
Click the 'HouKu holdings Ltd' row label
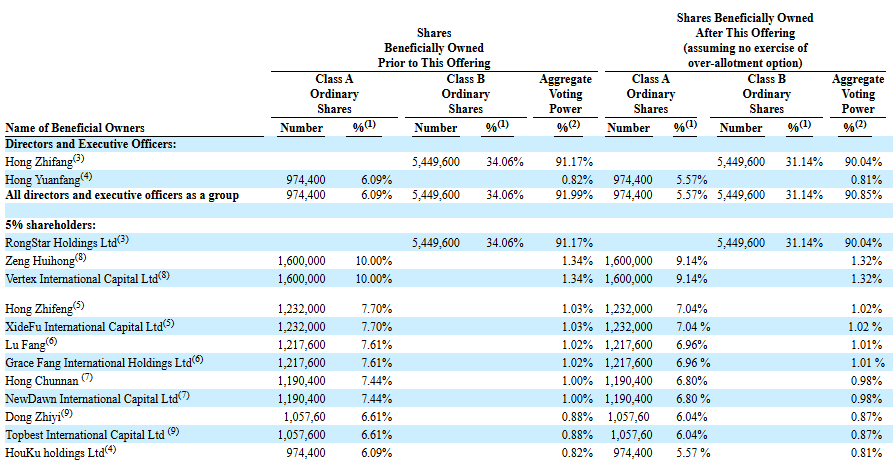[55, 453]
